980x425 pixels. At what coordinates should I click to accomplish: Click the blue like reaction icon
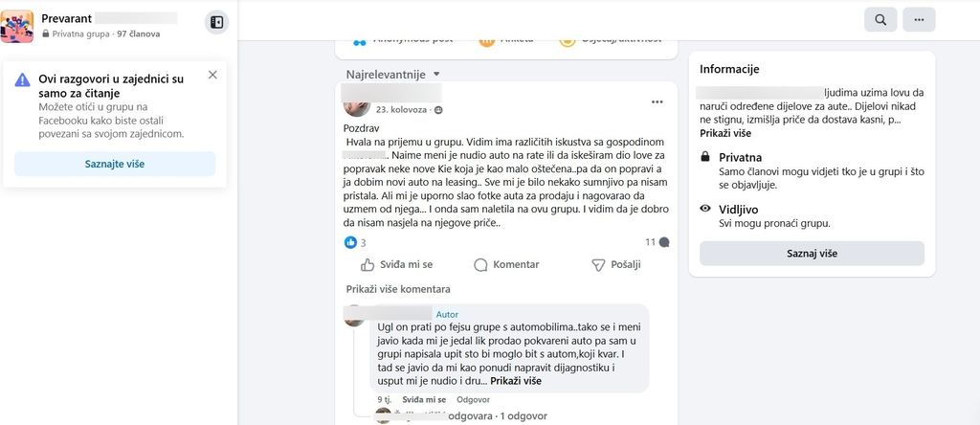coord(350,242)
